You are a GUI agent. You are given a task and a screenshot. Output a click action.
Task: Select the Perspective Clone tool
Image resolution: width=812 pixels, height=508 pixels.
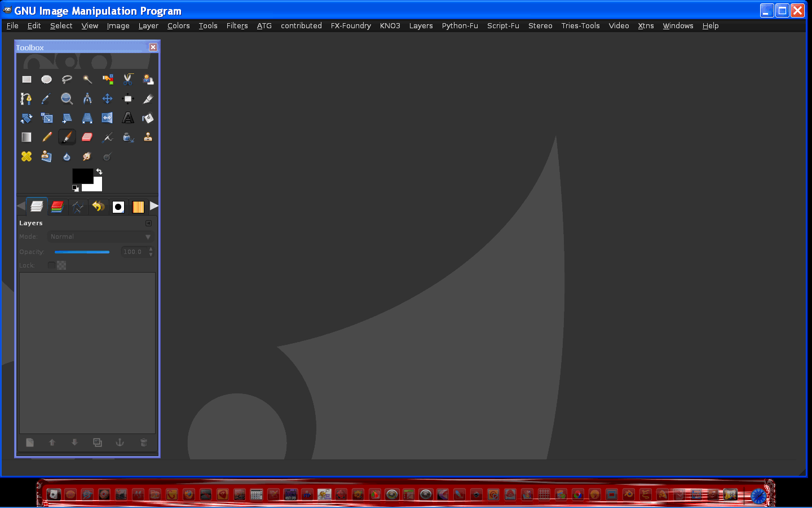click(47, 156)
